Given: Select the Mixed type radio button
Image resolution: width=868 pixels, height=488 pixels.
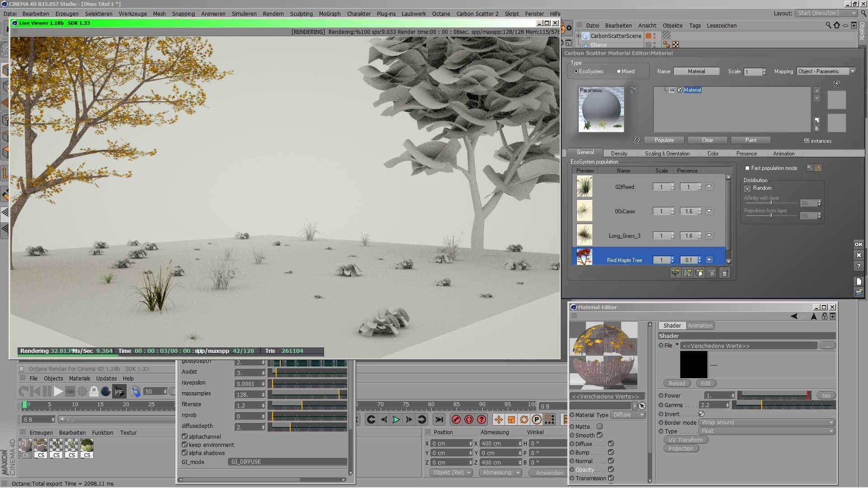Looking at the screenshot, I should tap(619, 71).
